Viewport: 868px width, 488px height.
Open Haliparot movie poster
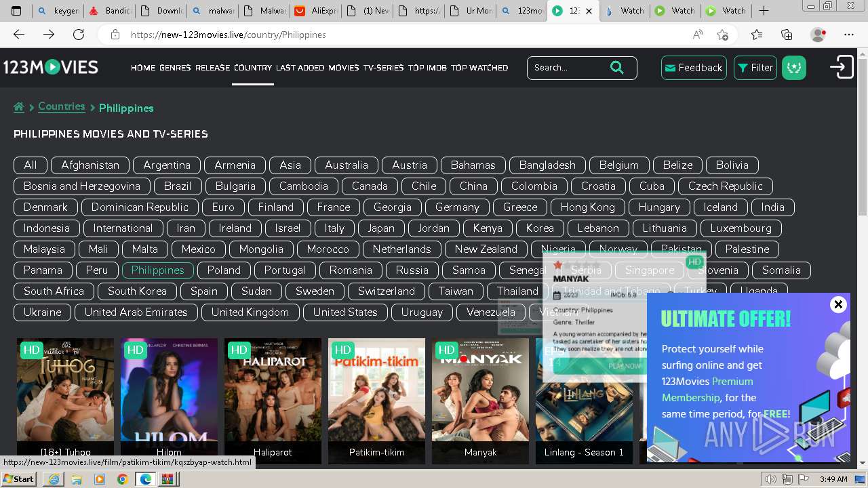pos(273,400)
